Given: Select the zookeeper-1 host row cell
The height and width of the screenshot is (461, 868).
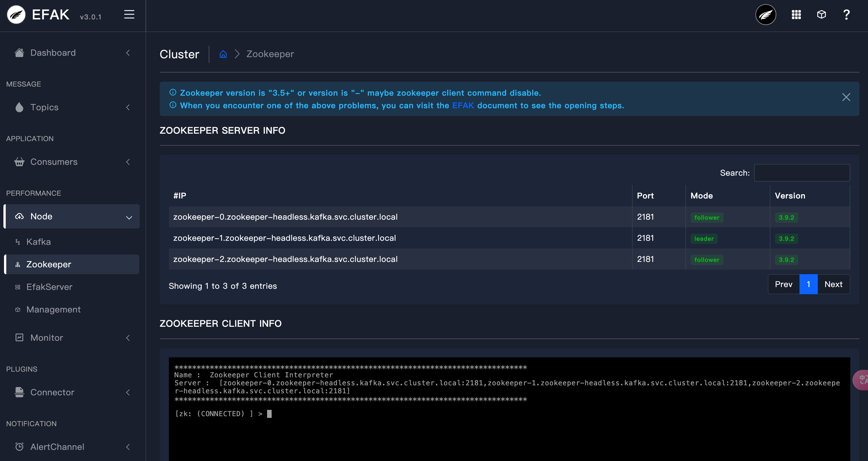Looking at the screenshot, I should (400, 238).
